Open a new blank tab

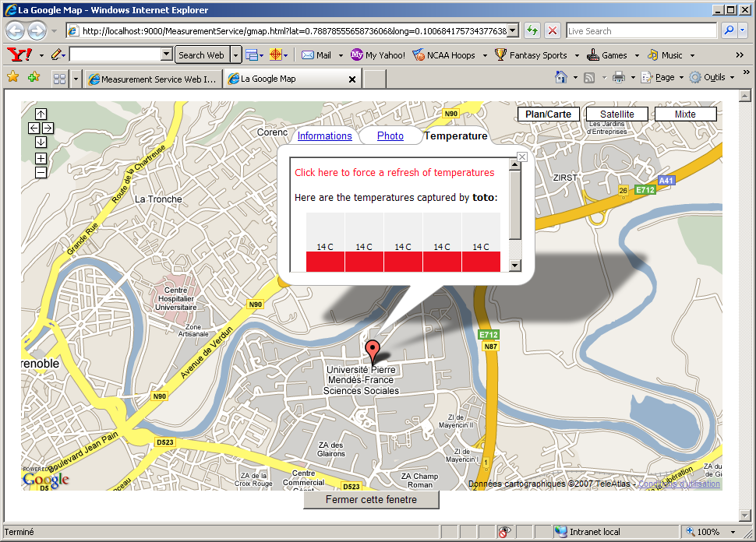coord(375,79)
